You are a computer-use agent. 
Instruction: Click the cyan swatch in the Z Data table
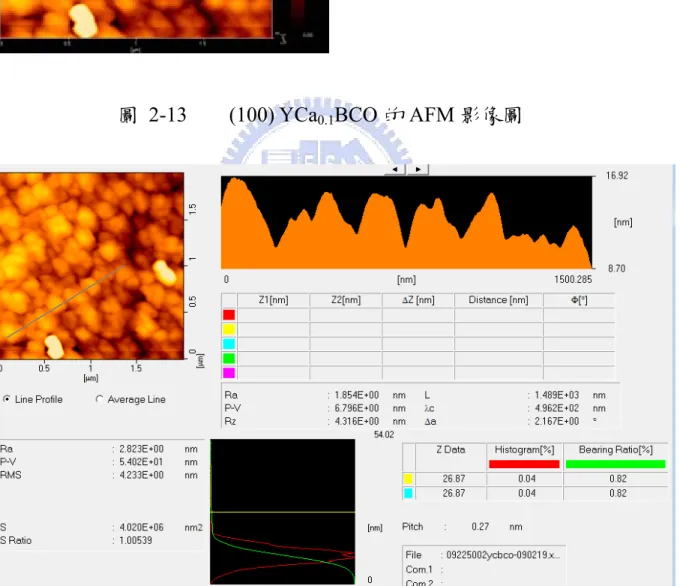(x=408, y=493)
